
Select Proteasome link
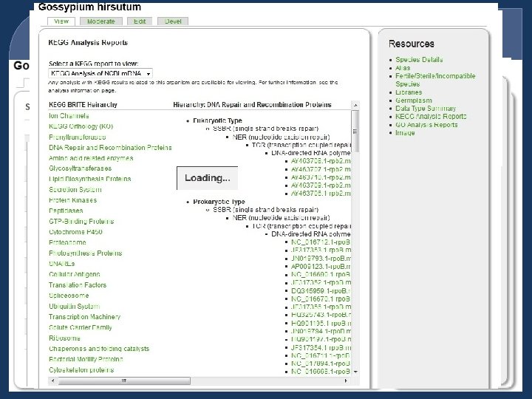67,242
